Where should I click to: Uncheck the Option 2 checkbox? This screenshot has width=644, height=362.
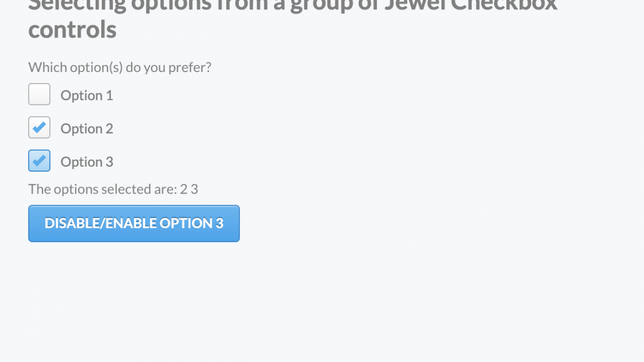39,128
